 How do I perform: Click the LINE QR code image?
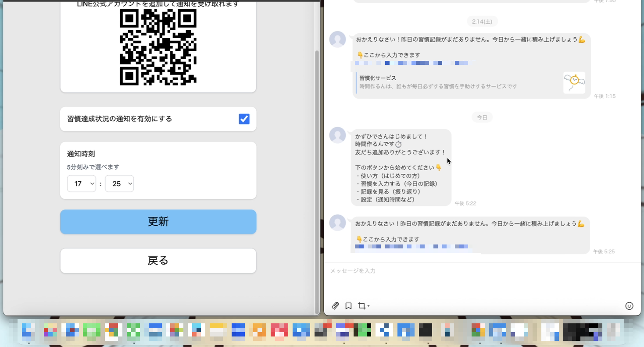pos(158,47)
